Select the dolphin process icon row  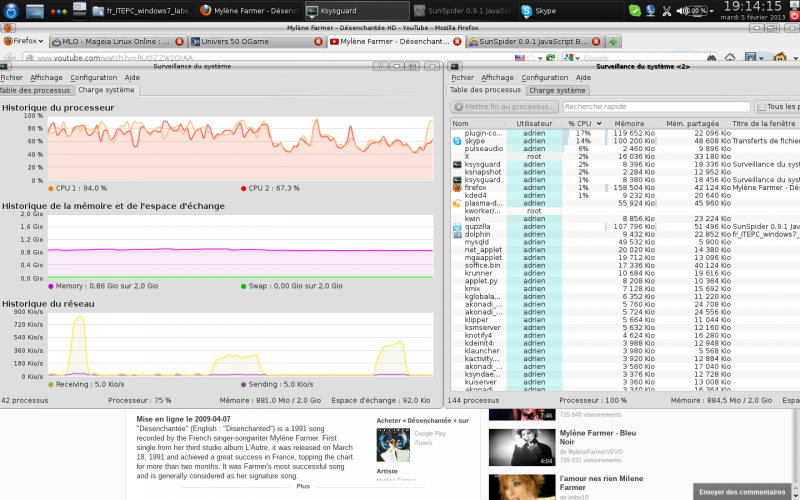pos(457,234)
